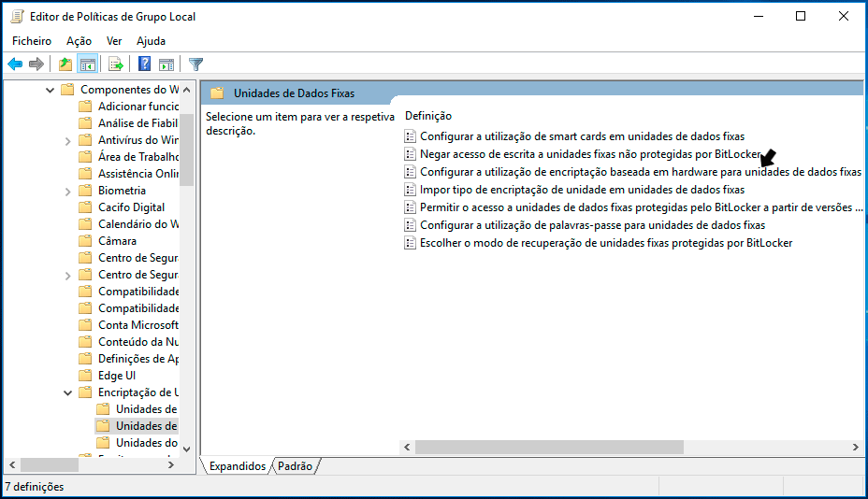Click the policy icon beside smart cards setting
Image resolution: width=868 pixels, height=499 pixels.
click(x=410, y=136)
